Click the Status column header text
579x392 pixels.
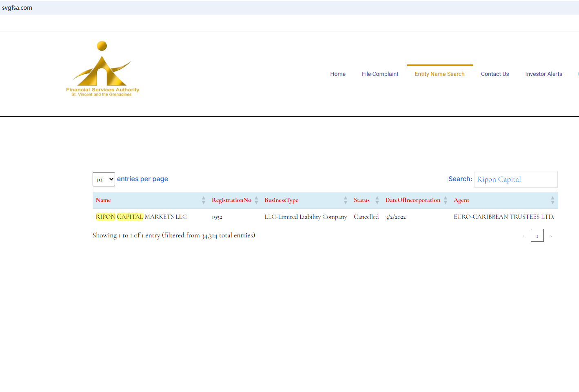(x=362, y=200)
